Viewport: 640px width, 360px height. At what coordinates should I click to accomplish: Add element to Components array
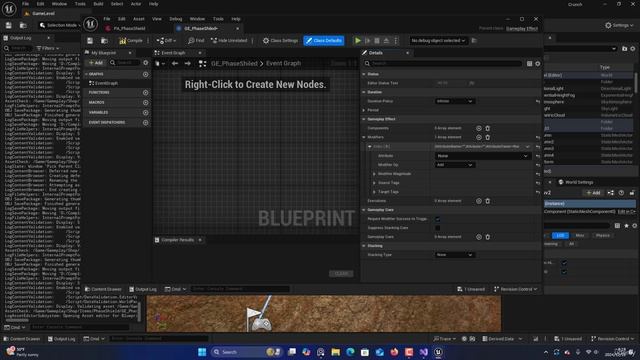click(479, 129)
